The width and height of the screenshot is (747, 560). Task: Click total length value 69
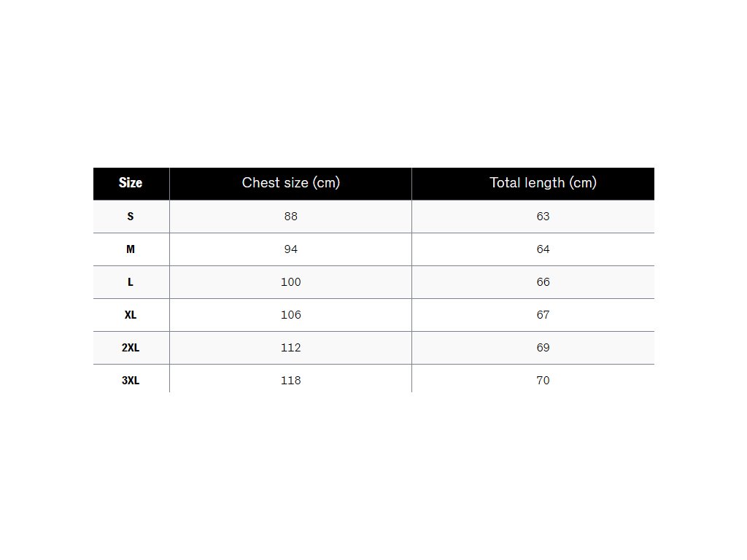543,348
